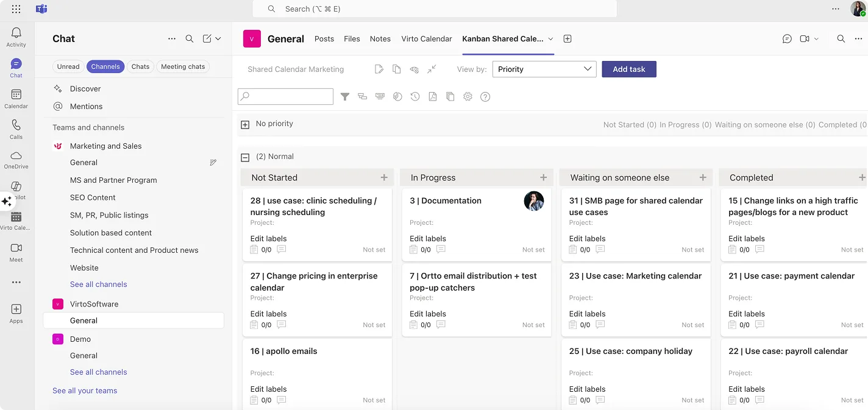Open the Kanban board settings gear
This screenshot has height=410, width=868.
467,96
